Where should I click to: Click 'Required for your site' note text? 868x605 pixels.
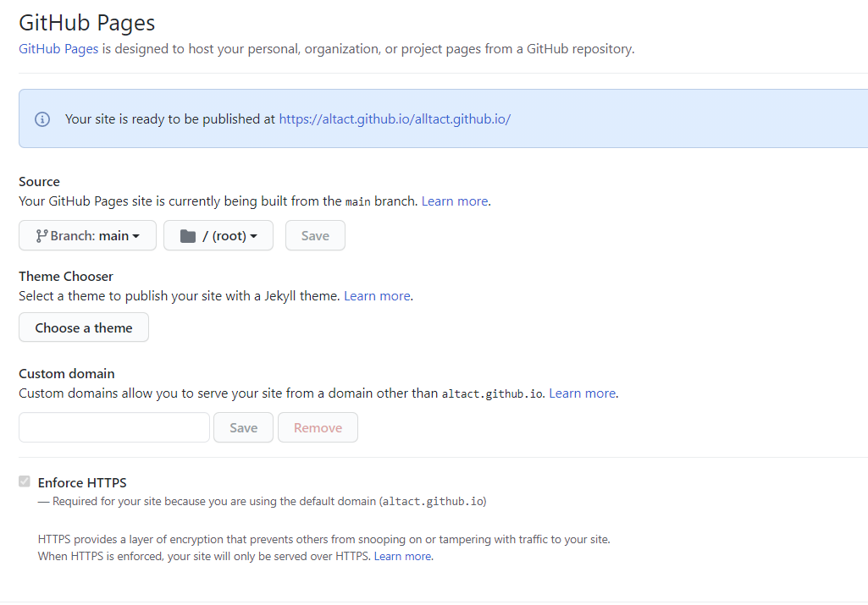pos(263,502)
